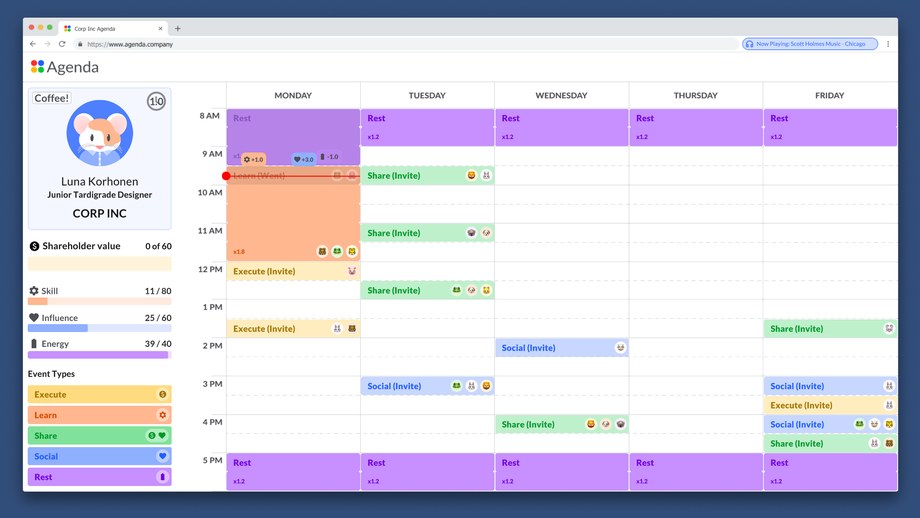
Task: Click the Shareholder value progress bar
Action: [x=100, y=264]
